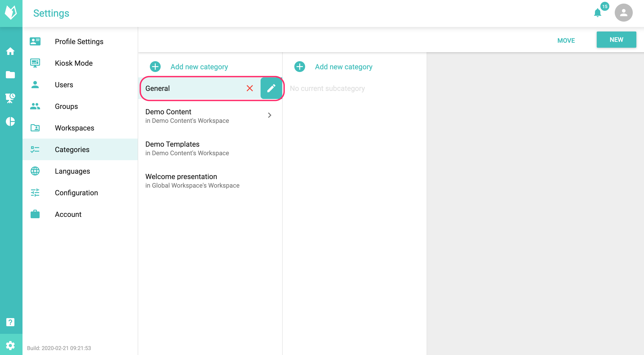Select Categories menu item
This screenshot has width=644, height=355.
click(x=80, y=150)
